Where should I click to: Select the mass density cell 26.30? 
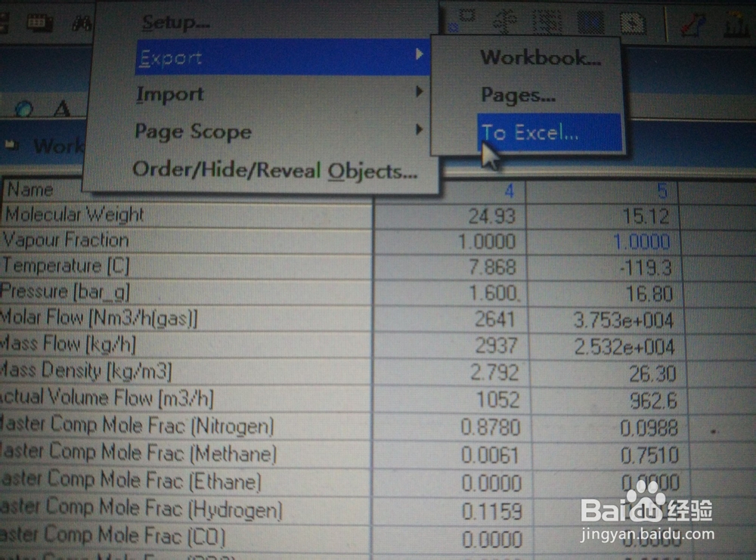point(652,374)
